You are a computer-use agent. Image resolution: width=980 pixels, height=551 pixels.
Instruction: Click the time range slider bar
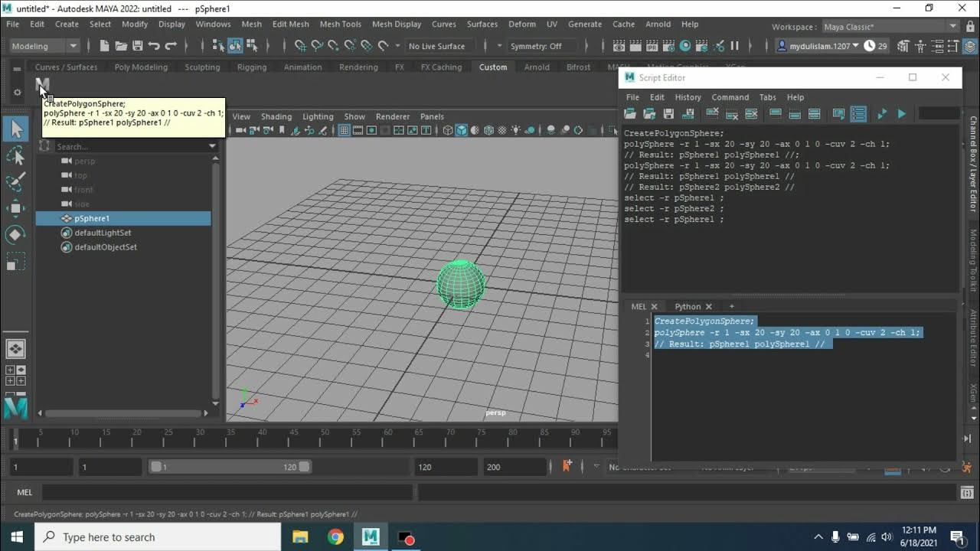(230, 467)
